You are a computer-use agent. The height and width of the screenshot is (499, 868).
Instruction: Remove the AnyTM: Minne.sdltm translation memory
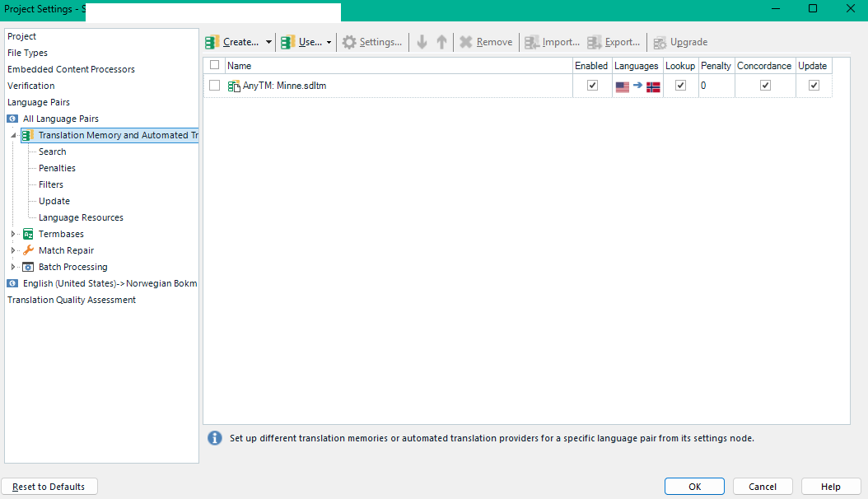tap(486, 42)
